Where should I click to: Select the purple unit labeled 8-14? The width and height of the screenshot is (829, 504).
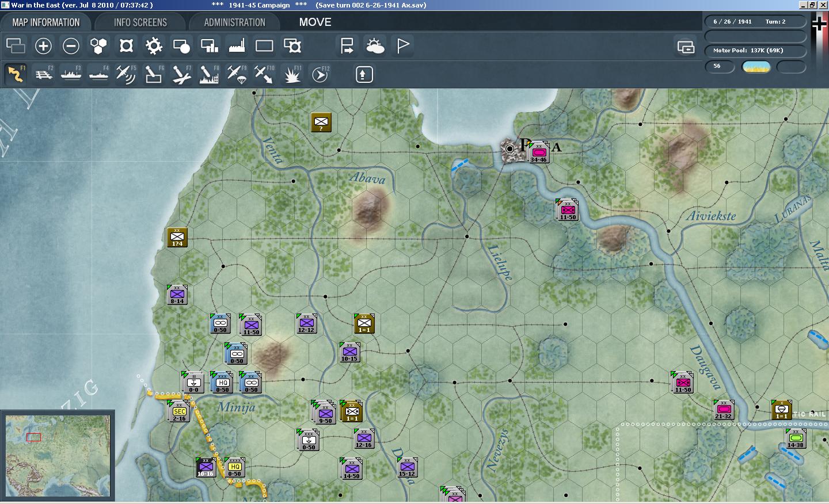177,295
